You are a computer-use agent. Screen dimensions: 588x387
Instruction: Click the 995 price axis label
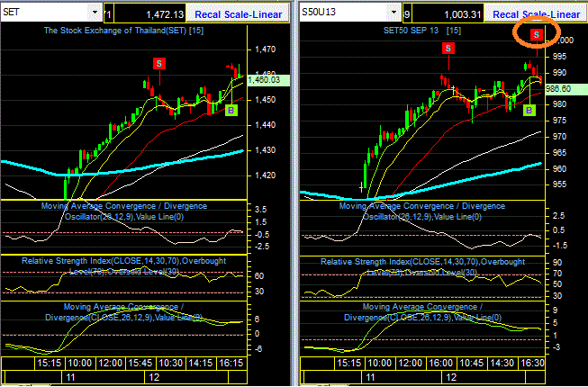[x=557, y=57]
